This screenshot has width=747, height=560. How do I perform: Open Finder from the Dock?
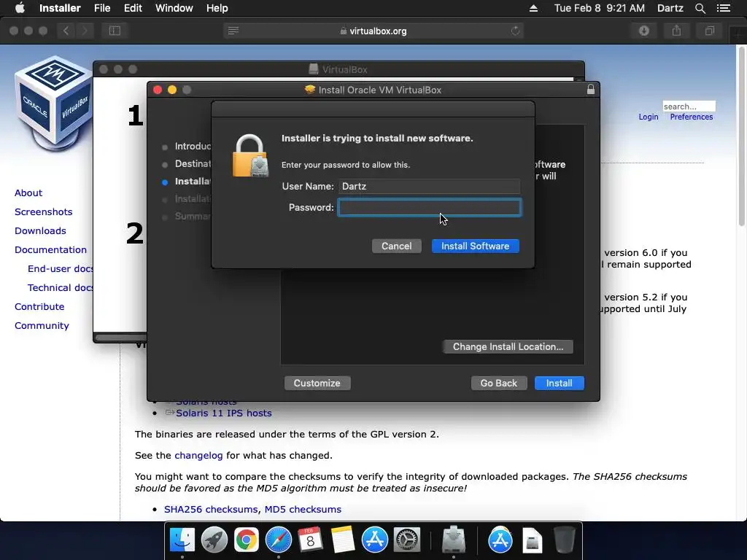click(182, 540)
